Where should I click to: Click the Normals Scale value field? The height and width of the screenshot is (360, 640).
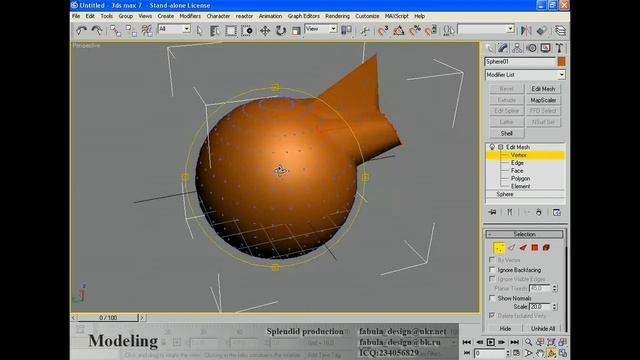(540, 307)
